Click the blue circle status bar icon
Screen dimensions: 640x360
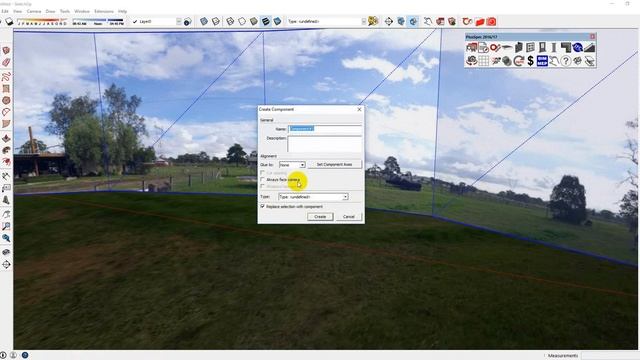(25, 355)
